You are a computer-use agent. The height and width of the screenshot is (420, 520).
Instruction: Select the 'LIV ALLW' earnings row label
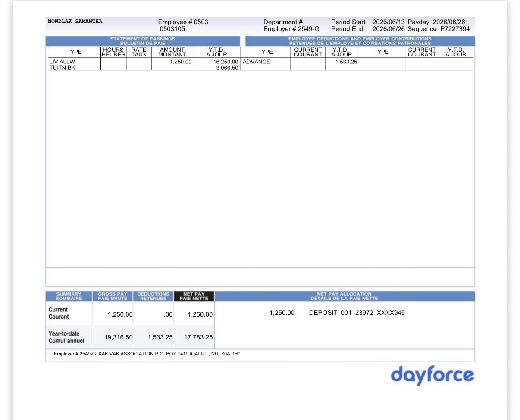[62, 62]
